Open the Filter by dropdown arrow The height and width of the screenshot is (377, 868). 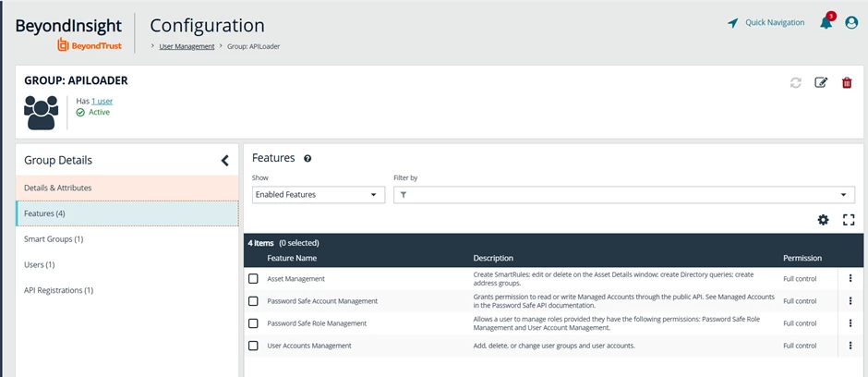tap(844, 195)
